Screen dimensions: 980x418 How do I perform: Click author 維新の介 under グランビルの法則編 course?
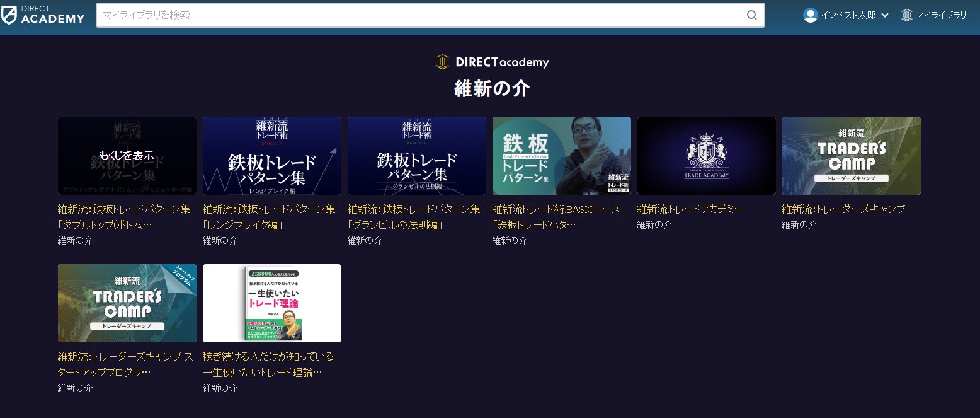pyautogui.click(x=365, y=240)
